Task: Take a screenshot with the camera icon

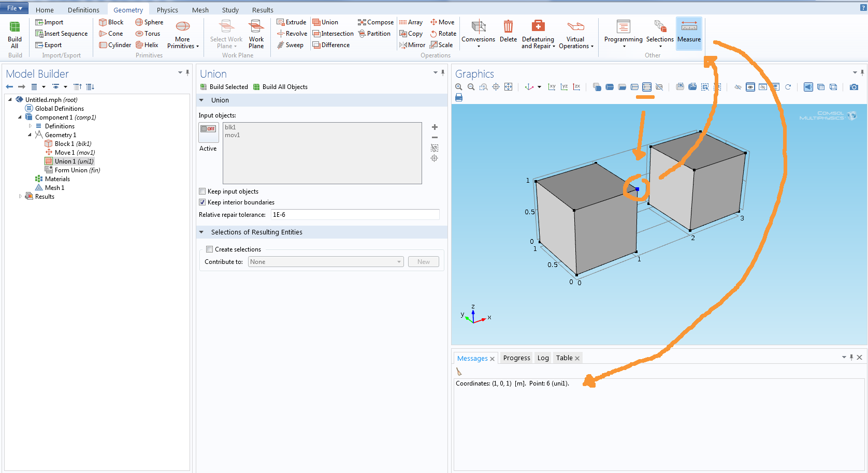Action: [853, 87]
